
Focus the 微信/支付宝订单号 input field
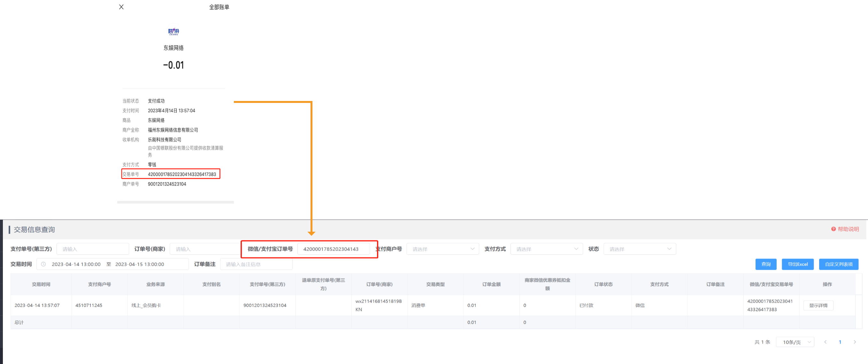[333, 249]
